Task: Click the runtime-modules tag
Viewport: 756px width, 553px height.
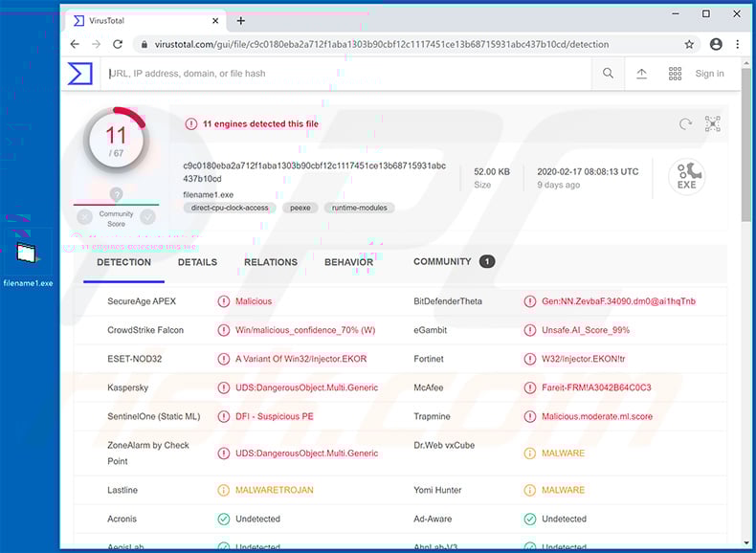Action: (x=359, y=208)
